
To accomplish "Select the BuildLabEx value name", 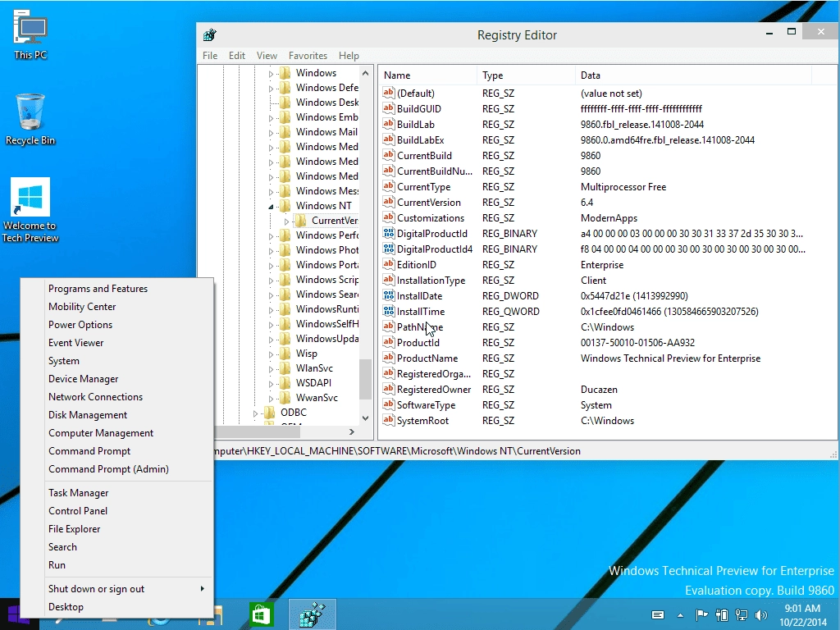I will click(x=421, y=140).
